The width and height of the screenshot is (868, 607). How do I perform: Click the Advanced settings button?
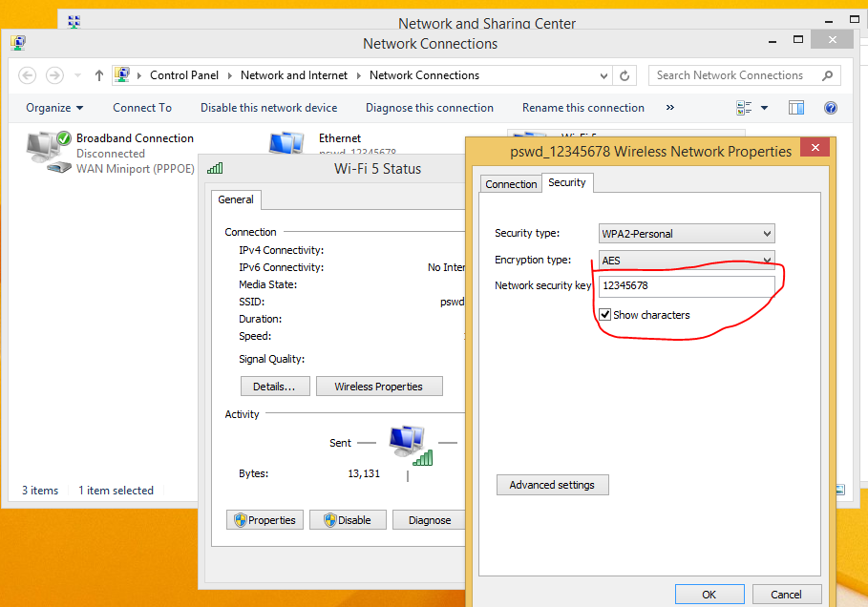click(x=552, y=484)
